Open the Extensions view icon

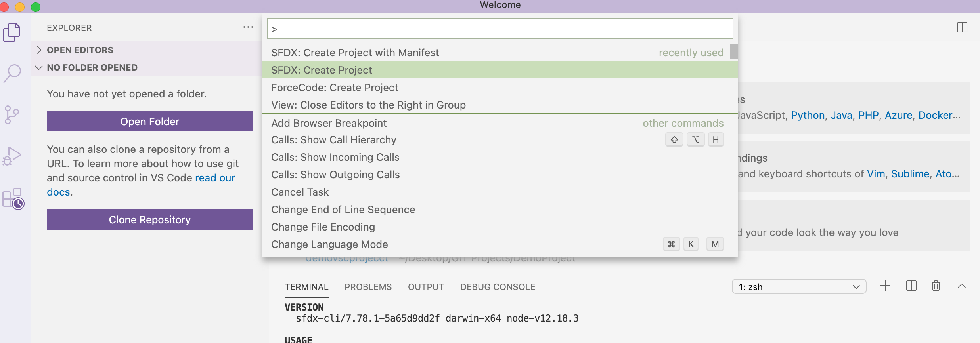pos(13,198)
